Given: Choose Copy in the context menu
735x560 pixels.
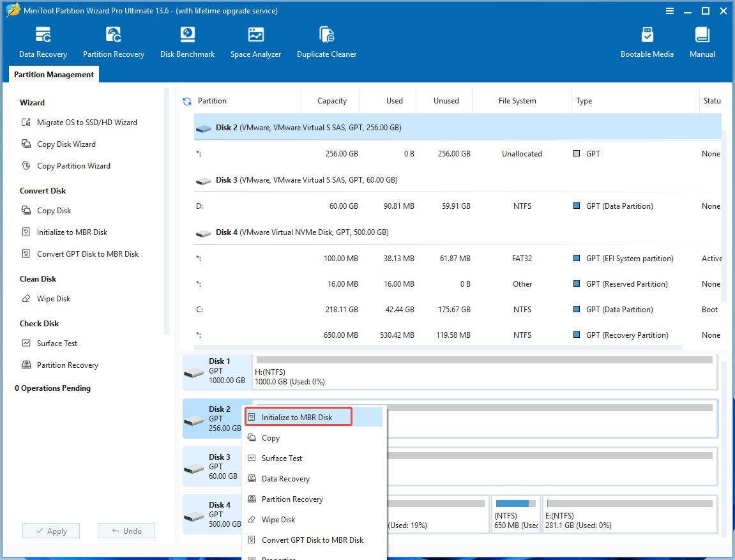Looking at the screenshot, I should [314, 437].
